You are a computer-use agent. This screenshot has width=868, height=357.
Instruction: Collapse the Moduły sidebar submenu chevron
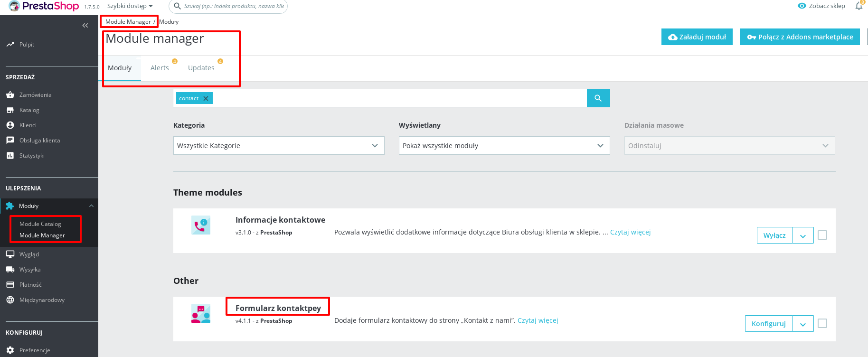coord(91,206)
